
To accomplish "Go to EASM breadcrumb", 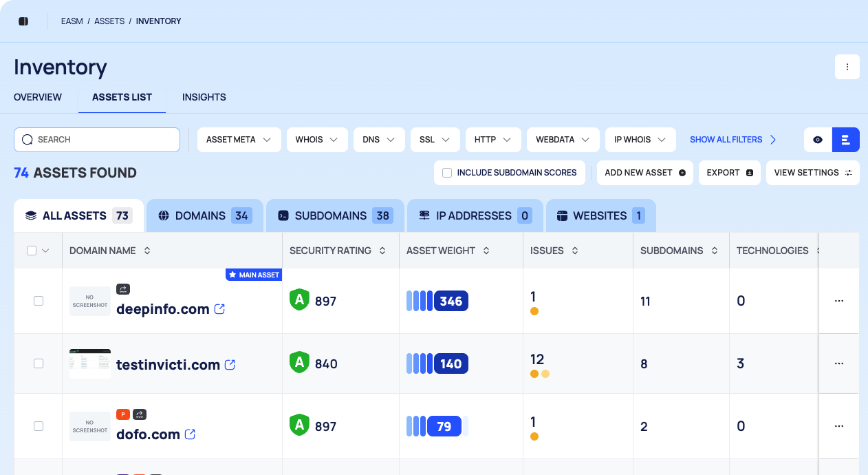I will click(72, 21).
